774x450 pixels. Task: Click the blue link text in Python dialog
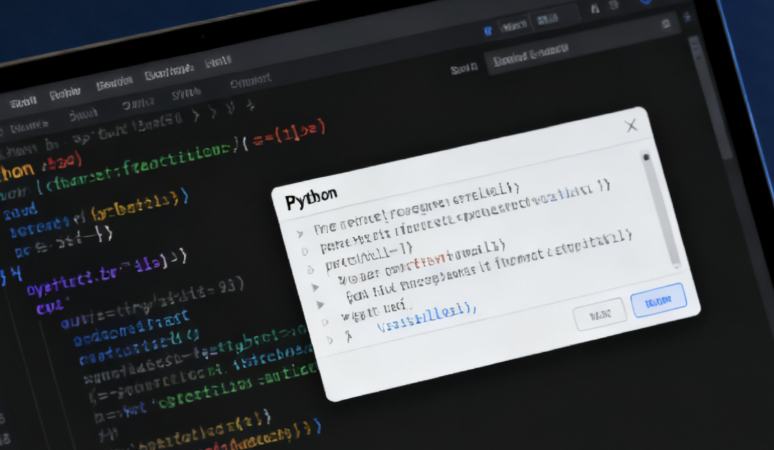pyautogui.click(x=426, y=317)
